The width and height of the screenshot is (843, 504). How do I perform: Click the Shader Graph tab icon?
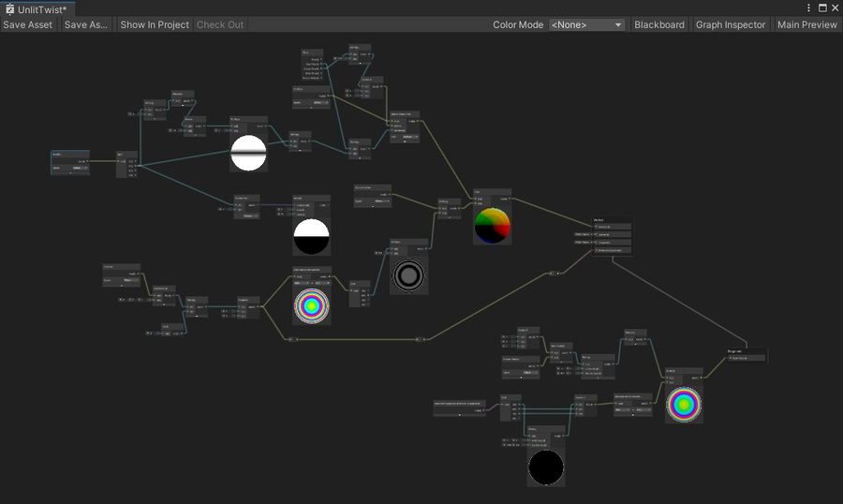[9, 8]
